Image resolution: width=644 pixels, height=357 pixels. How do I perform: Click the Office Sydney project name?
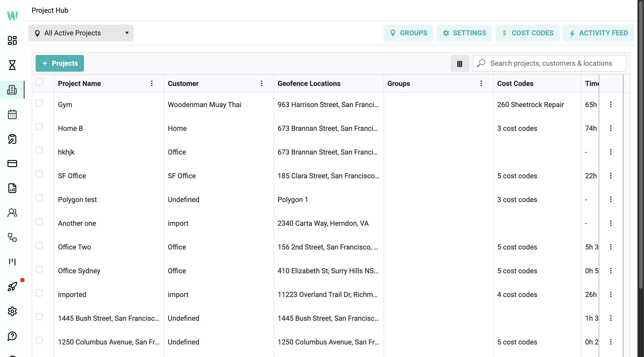tap(79, 271)
